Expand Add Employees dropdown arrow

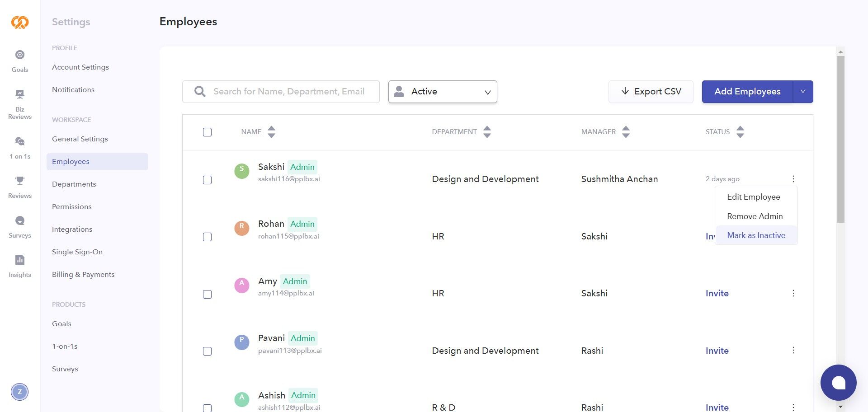[803, 92]
